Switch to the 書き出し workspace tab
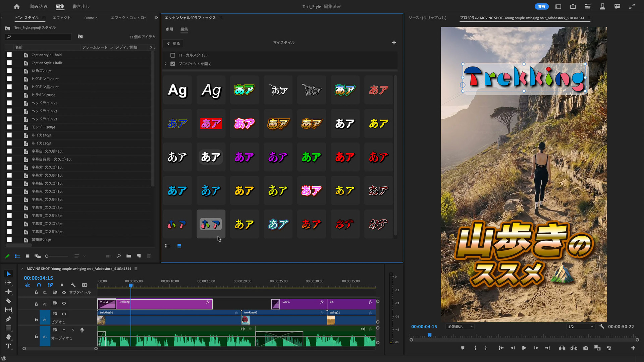 pos(81,6)
